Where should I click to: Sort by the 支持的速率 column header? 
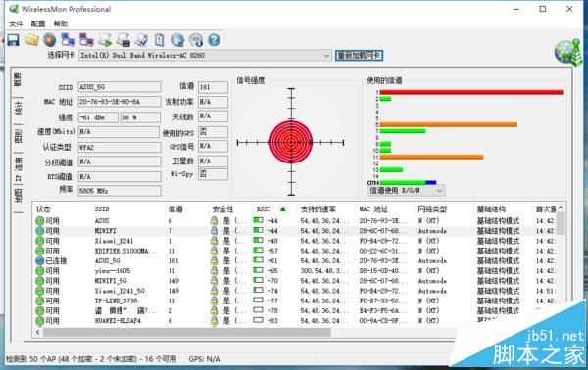tap(318, 208)
